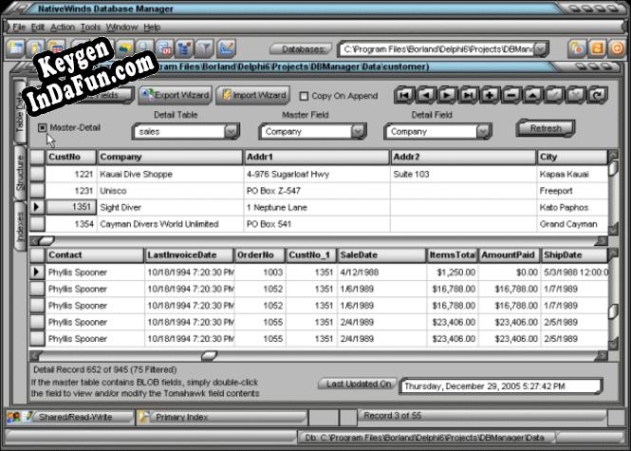631x451 pixels.
Task: Select the Sight Diver company cell
Action: pyautogui.click(x=170, y=208)
